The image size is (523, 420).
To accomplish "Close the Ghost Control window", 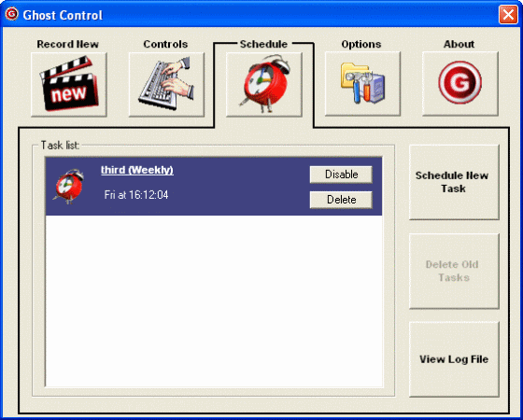I will 508,15.
